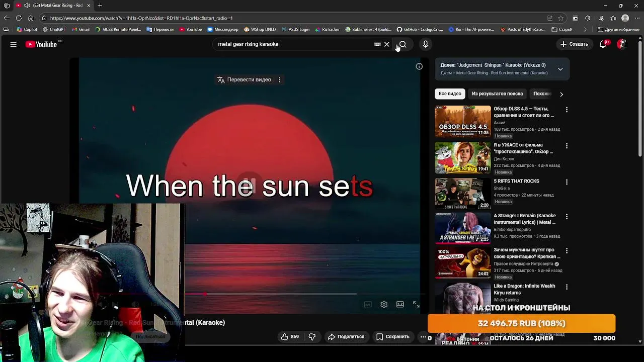The height and width of the screenshot is (362, 644).
Task: Reload the page with browser refresh
Action: (x=19, y=18)
